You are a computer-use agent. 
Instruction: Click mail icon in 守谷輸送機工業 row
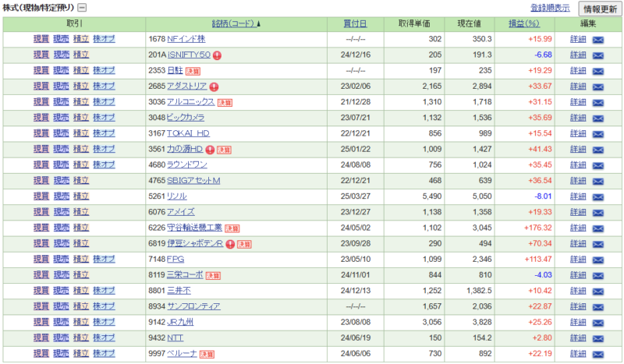(597, 228)
